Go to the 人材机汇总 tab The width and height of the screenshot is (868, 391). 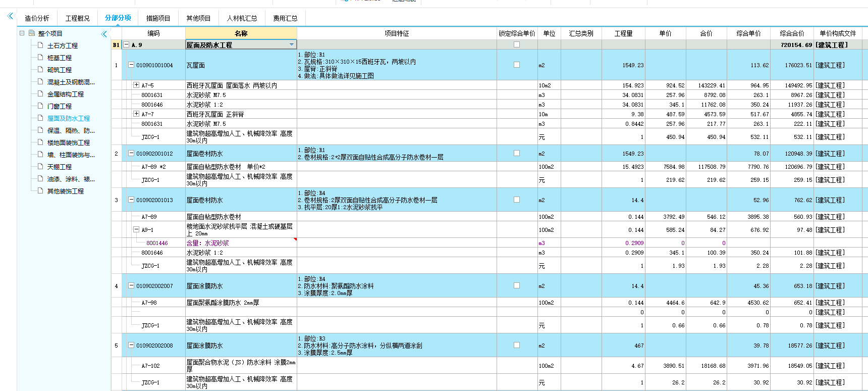pos(242,18)
